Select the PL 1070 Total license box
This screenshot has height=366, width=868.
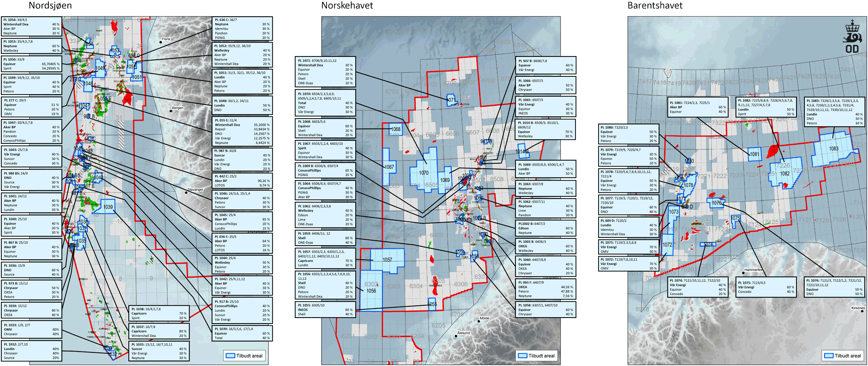pos(325,103)
